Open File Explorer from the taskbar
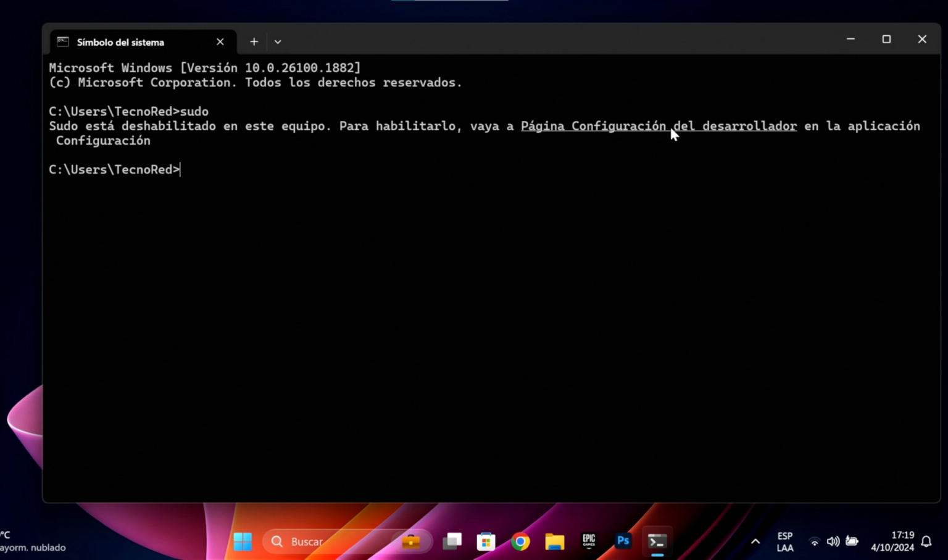This screenshot has height=560, width=948. pyautogui.click(x=554, y=541)
